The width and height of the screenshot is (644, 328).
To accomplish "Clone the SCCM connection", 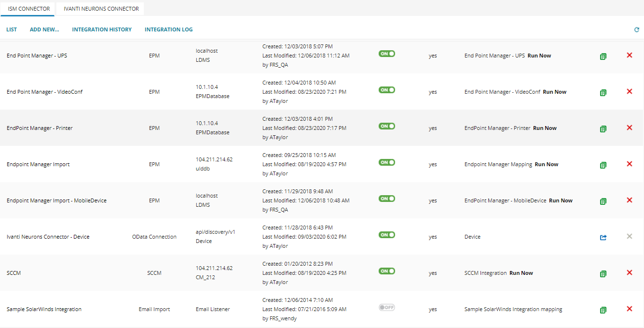I will [x=603, y=274].
